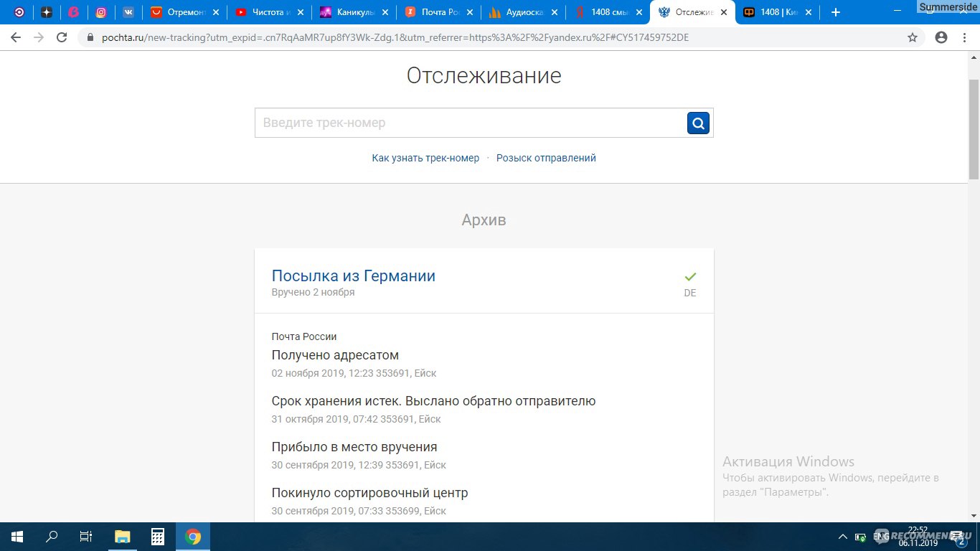
Task: Switch to the pink pinned tab
Action: [x=74, y=12]
